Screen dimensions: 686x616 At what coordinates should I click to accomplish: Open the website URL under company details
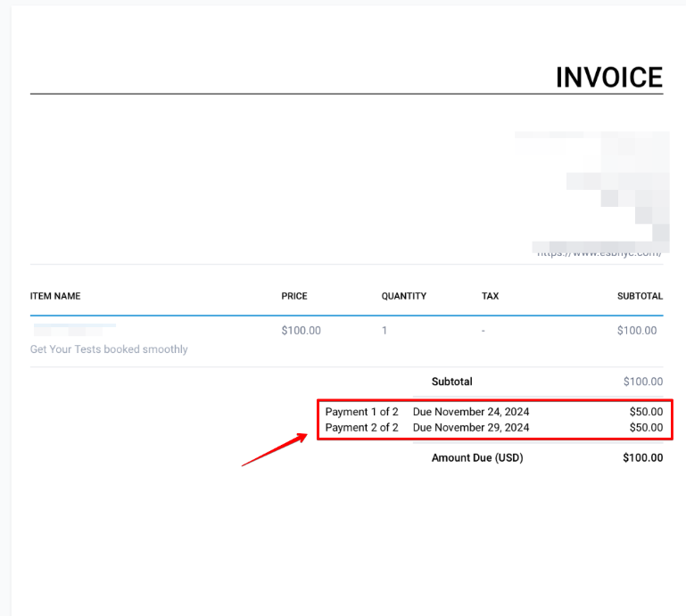(x=599, y=252)
